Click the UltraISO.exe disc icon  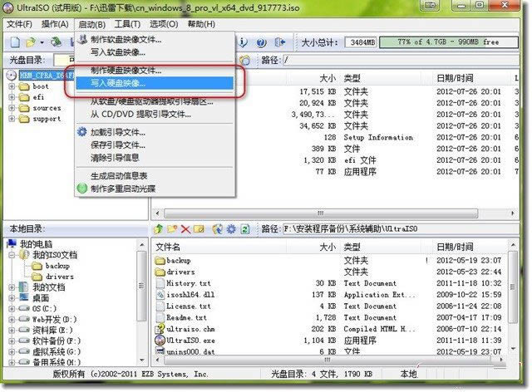click(x=160, y=341)
